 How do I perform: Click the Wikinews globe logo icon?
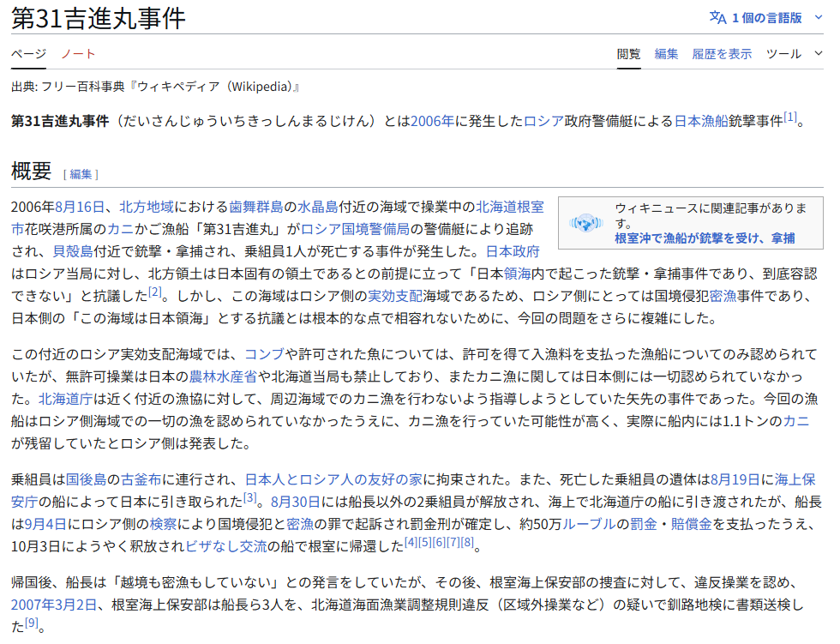pyautogui.click(x=586, y=223)
